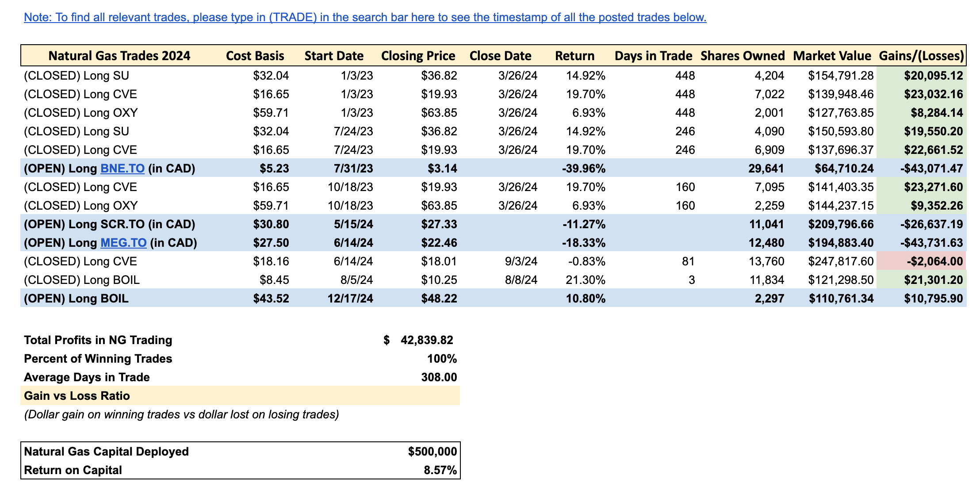Select the $23,032.16 gains cell
980x498 pixels.
[921, 94]
